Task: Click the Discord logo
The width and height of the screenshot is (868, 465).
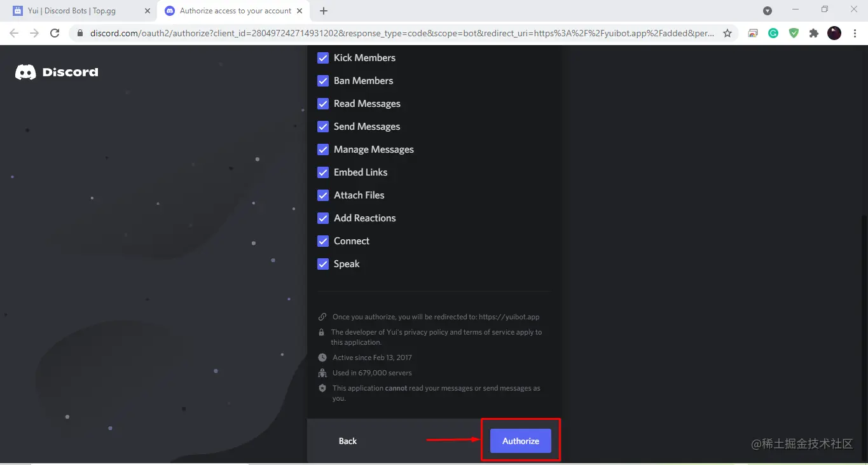Action: coord(57,73)
